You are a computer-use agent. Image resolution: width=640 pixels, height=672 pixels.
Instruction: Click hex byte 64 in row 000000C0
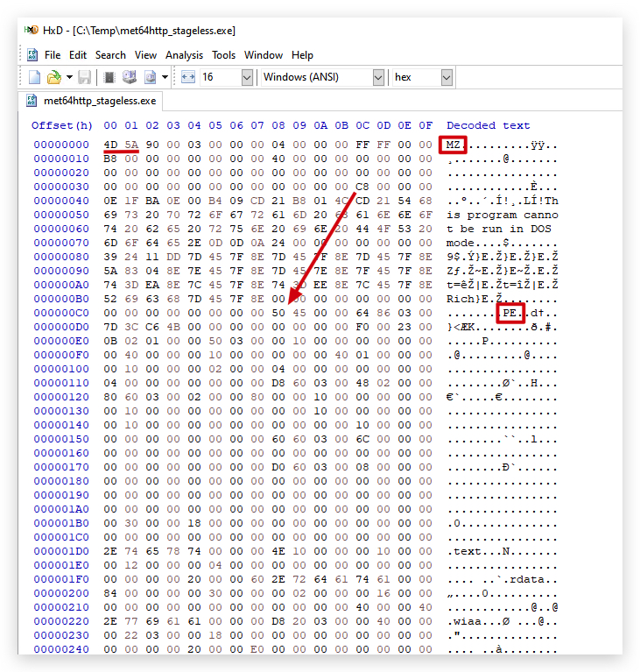(362, 313)
